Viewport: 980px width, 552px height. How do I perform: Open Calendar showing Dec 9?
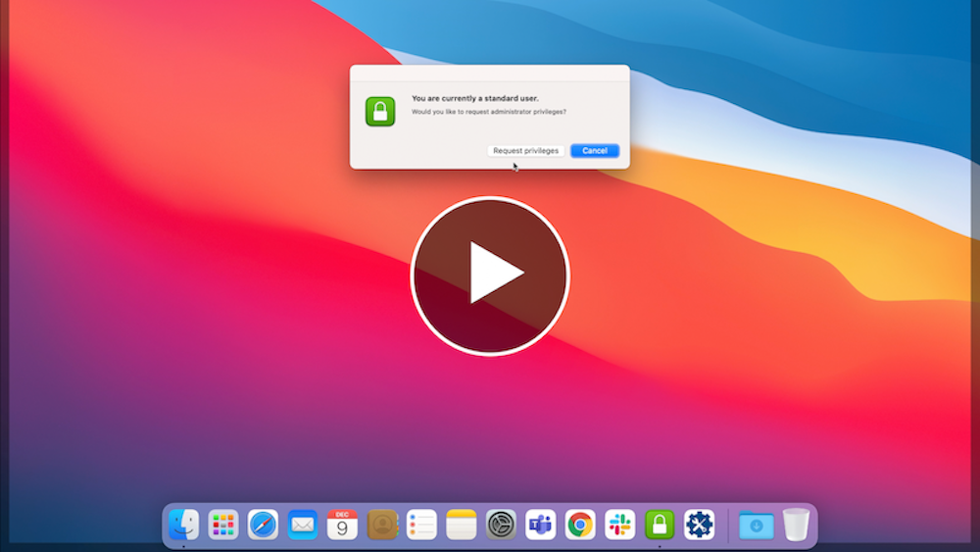pos(342,525)
